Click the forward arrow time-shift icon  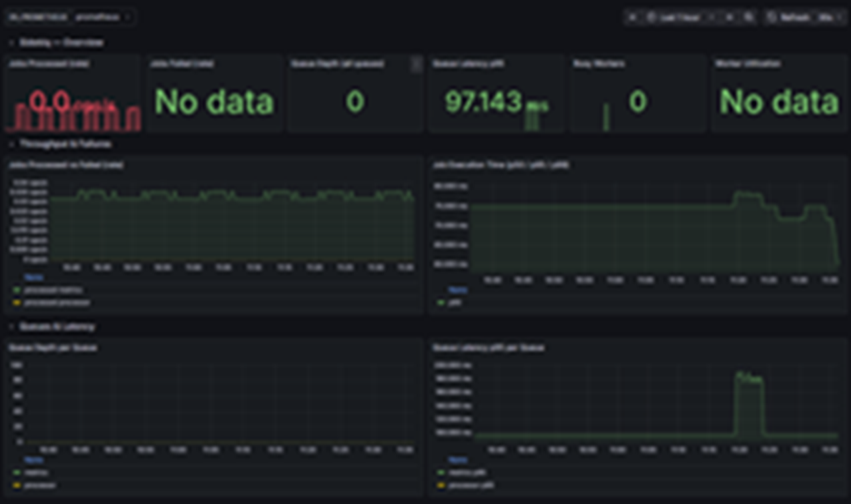pos(713,17)
